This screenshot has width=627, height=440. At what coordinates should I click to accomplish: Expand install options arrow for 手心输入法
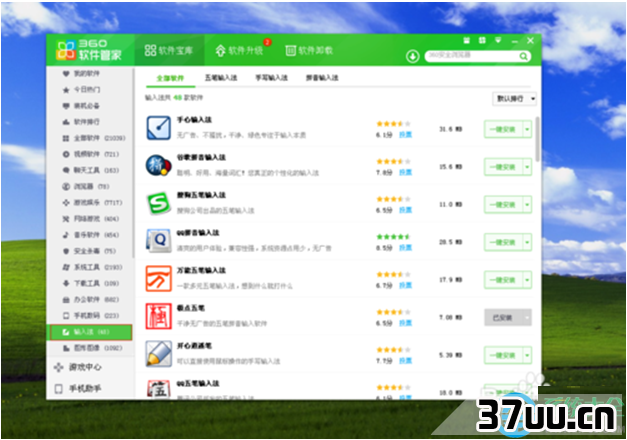(x=527, y=129)
